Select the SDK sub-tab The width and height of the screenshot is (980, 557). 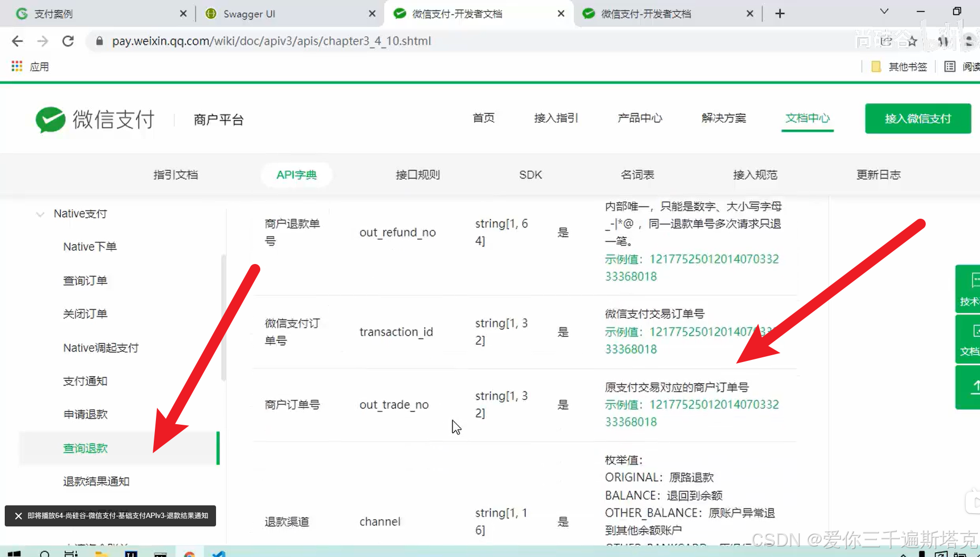click(x=531, y=175)
